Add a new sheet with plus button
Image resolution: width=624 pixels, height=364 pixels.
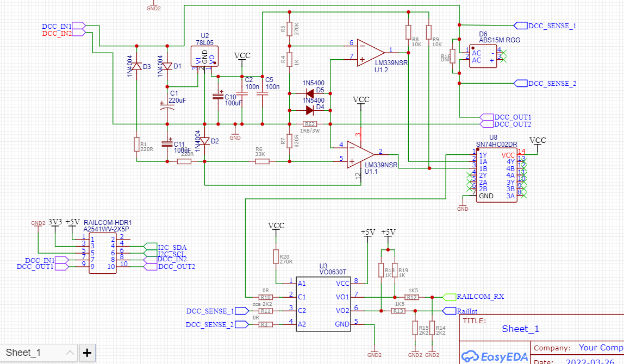pos(87,353)
